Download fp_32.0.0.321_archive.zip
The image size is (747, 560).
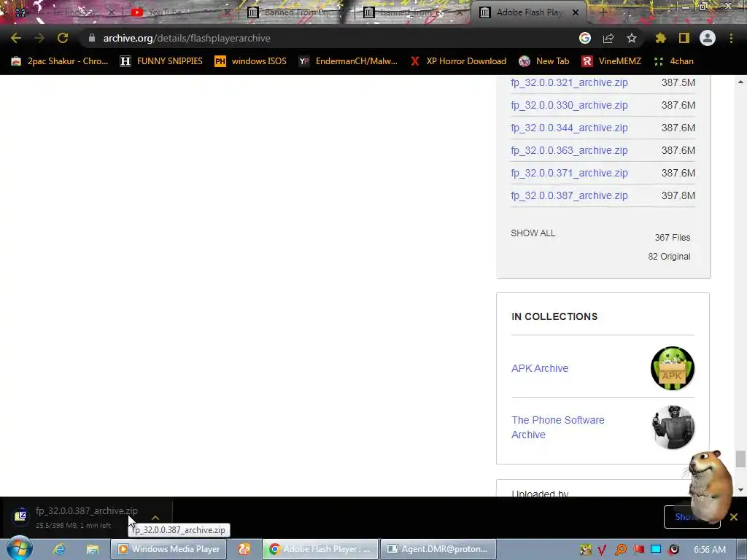tap(569, 82)
